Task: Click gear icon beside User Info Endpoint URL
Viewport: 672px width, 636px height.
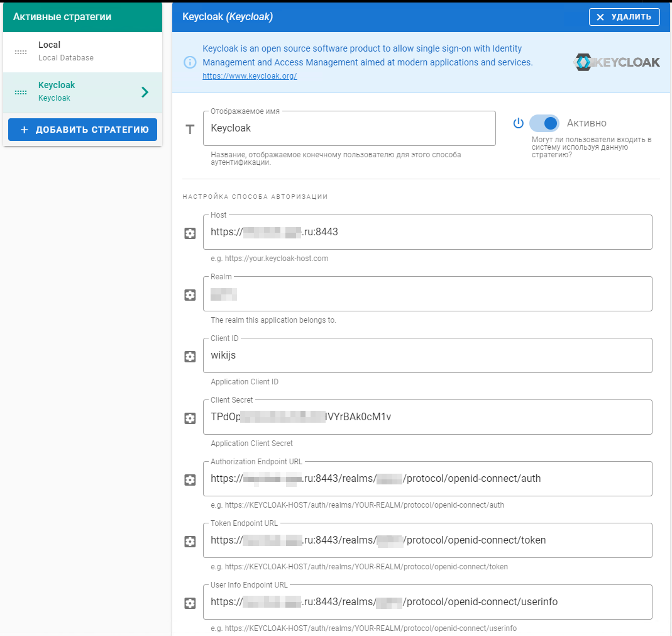Action: click(x=190, y=603)
